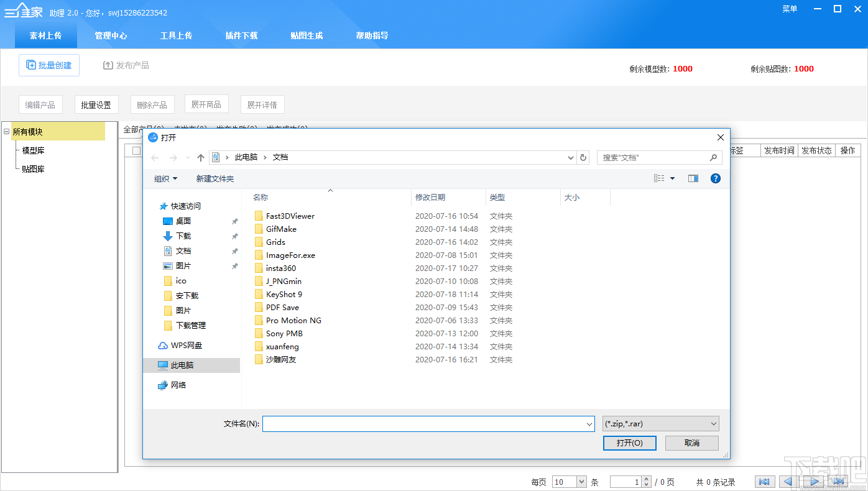
Task: Open the recent locations dropdown arrow
Action: click(188, 158)
